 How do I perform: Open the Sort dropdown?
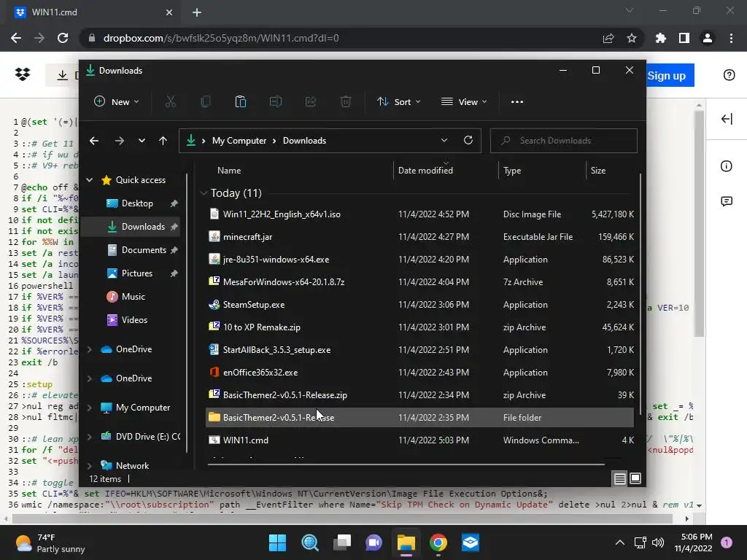point(399,101)
